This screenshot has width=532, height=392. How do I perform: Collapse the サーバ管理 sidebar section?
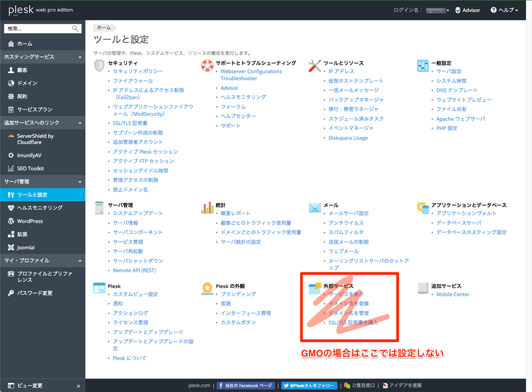[x=80, y=182]
